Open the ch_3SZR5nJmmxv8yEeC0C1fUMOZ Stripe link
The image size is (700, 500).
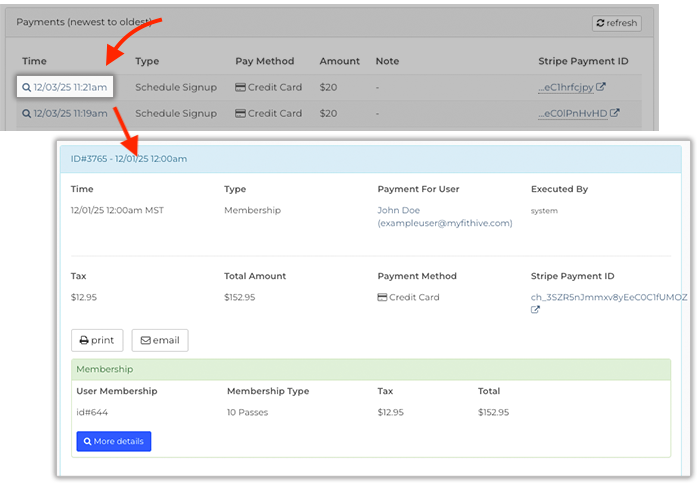[x=608, y=297]
